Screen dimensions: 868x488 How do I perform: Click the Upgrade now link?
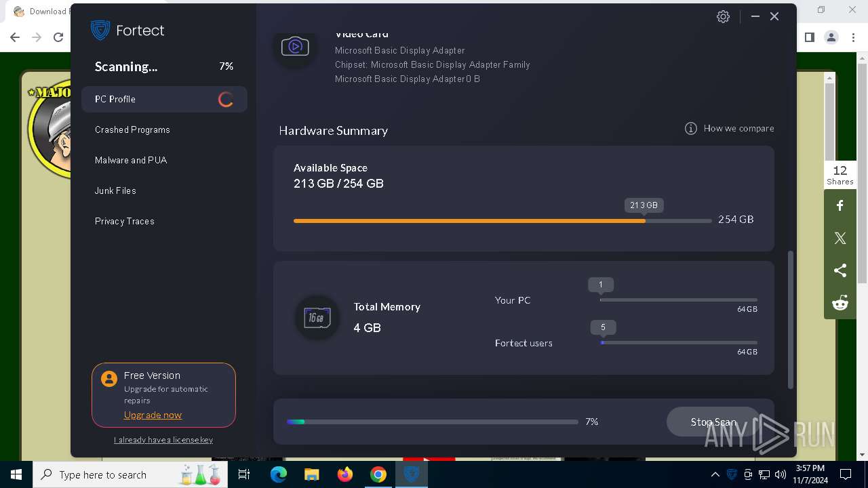(x=153, y=415)
